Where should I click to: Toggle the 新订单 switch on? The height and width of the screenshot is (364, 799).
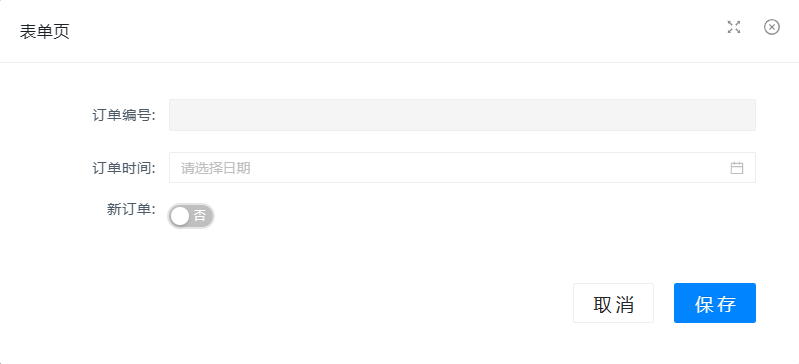191,216
